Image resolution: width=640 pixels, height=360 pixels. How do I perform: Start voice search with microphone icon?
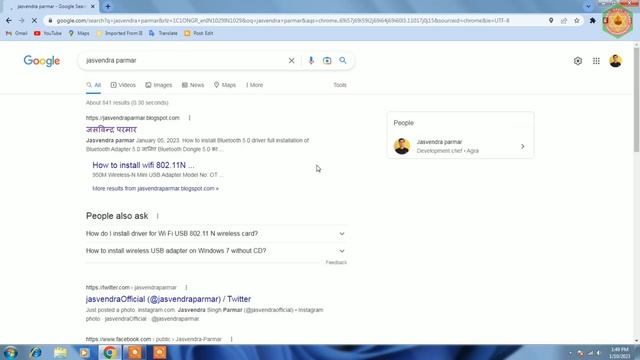311,61
